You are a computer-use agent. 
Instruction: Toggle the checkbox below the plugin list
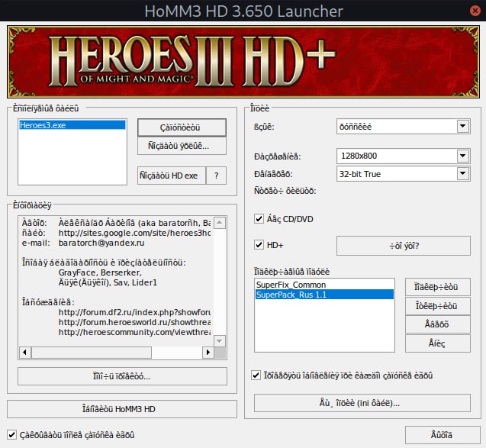click(x=256, y=375)
